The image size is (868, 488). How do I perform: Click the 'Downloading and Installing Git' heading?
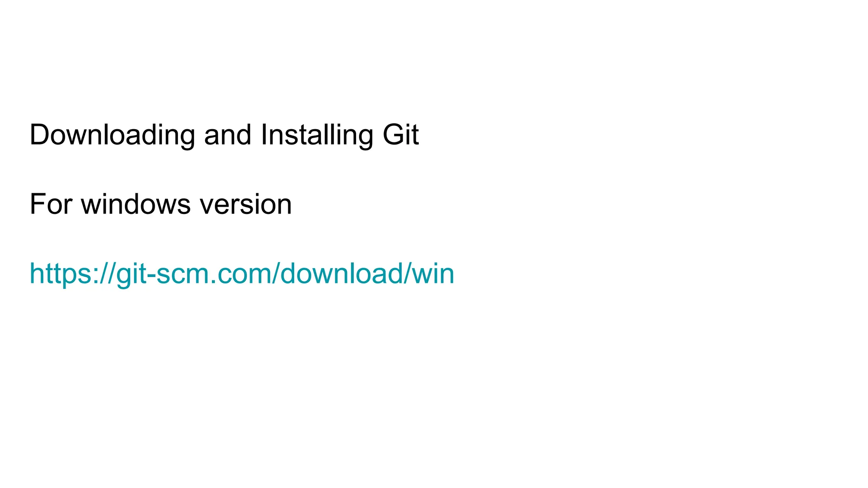(224, 136)
